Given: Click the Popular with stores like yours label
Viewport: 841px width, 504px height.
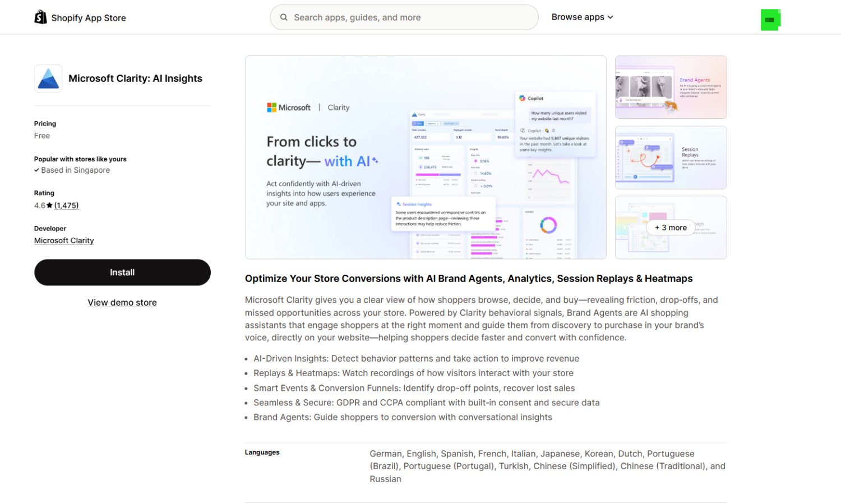Looking at the screenshot, I should coord(80,159).
